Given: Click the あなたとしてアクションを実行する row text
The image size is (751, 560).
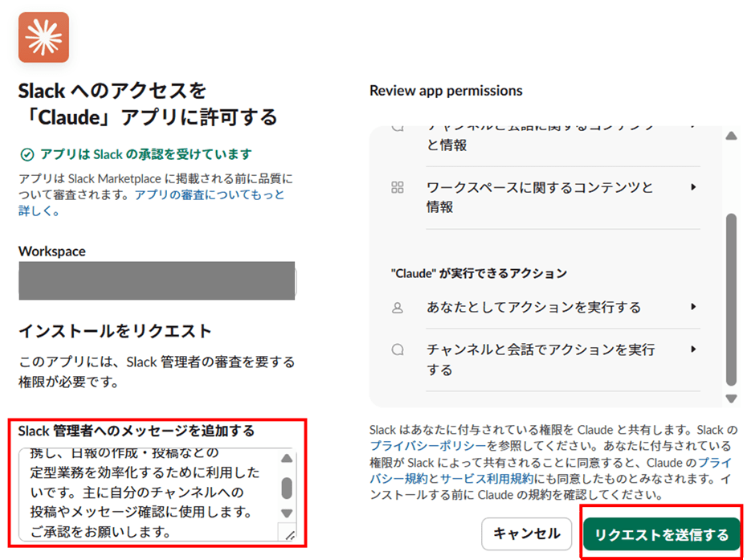Looking at the screenshot, I should click(x=533, y=307).
